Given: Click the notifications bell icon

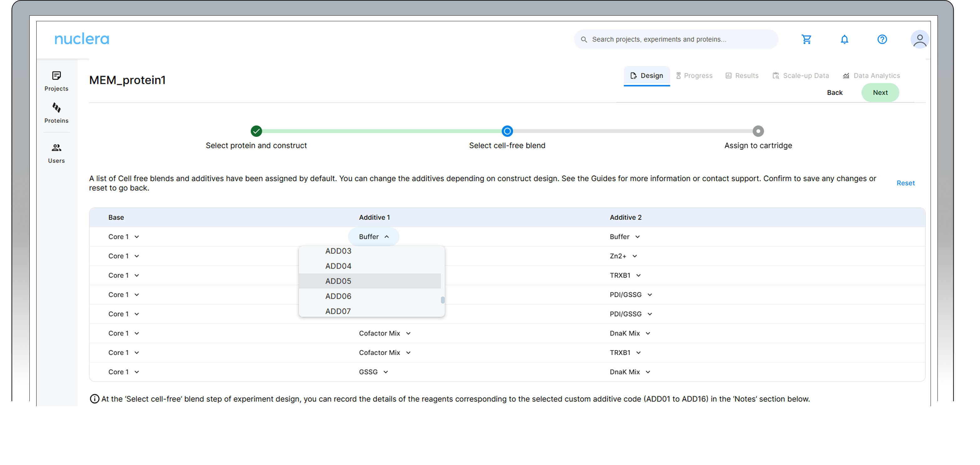Looking at the screenshot, I should coord(844,39).
